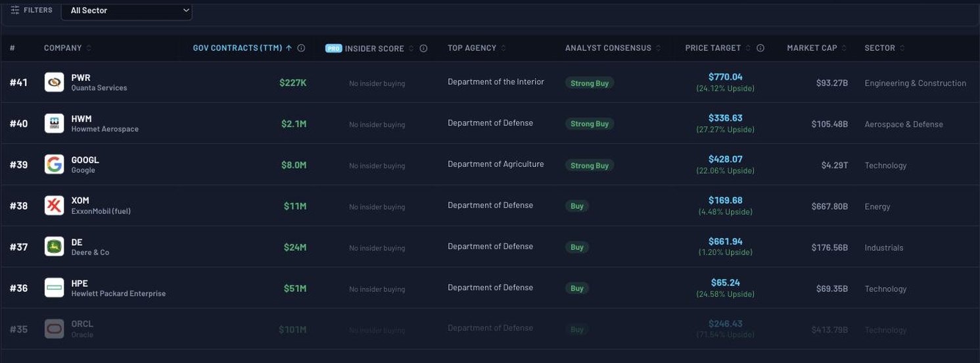Viewport: 980px width, 363px height.
Task: Click rank #38 row number
Action: point(18,206)
